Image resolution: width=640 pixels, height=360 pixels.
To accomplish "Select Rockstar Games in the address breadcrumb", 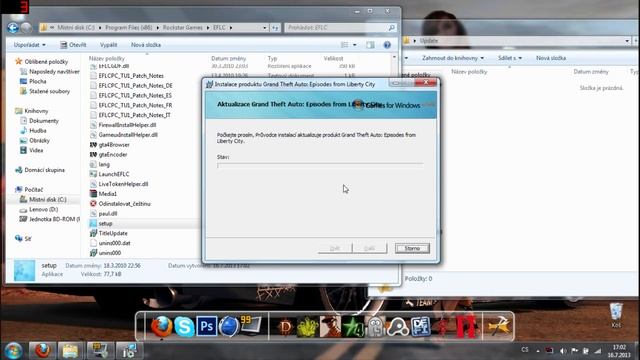I will (x=182, y=27).
